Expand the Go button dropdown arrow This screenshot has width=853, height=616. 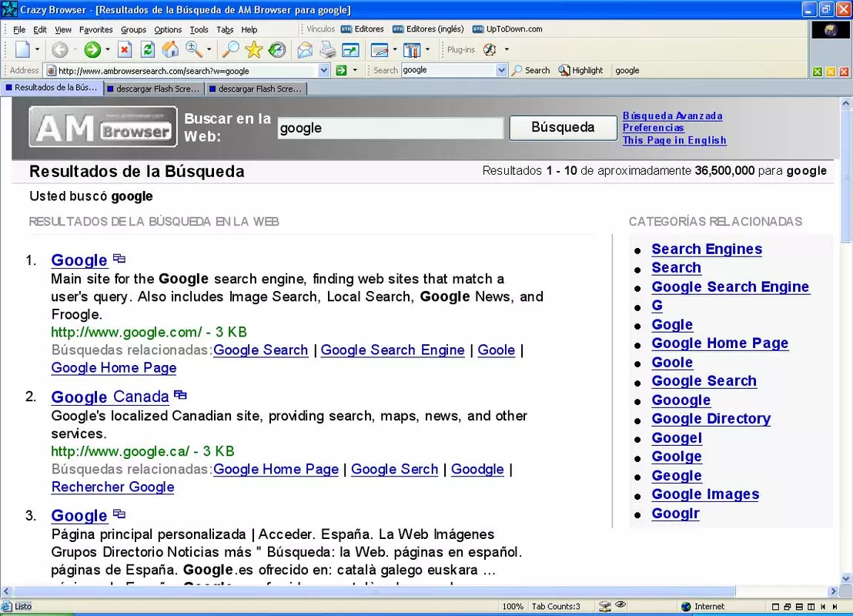(355, 70)
